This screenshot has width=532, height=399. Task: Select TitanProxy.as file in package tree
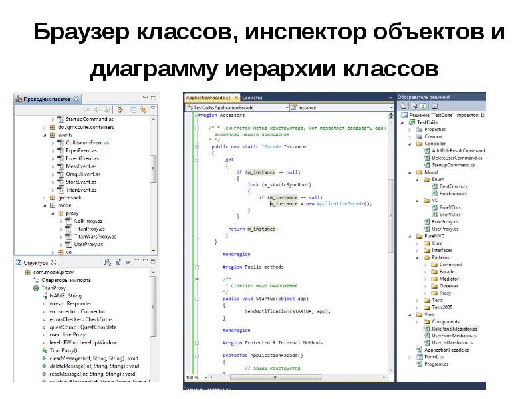90,229
